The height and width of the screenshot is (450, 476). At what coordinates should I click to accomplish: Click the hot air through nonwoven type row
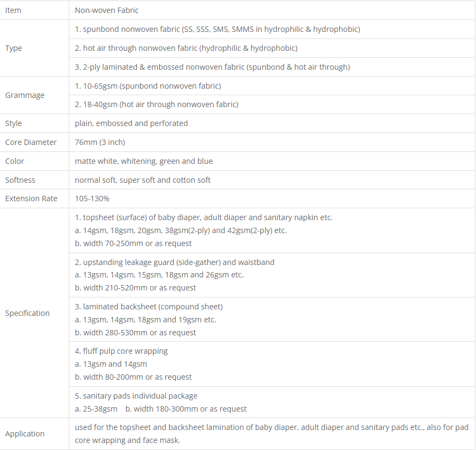tap(186, 48)
